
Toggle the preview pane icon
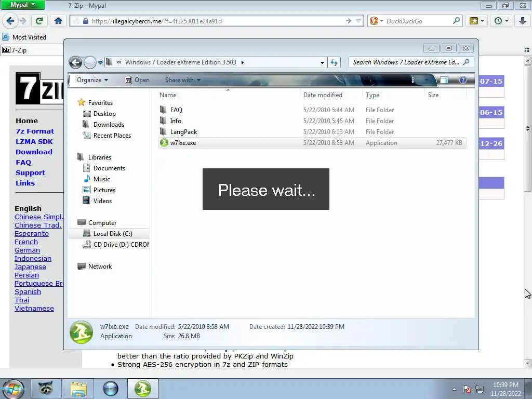pyautogui.click(x=444, y=80)
